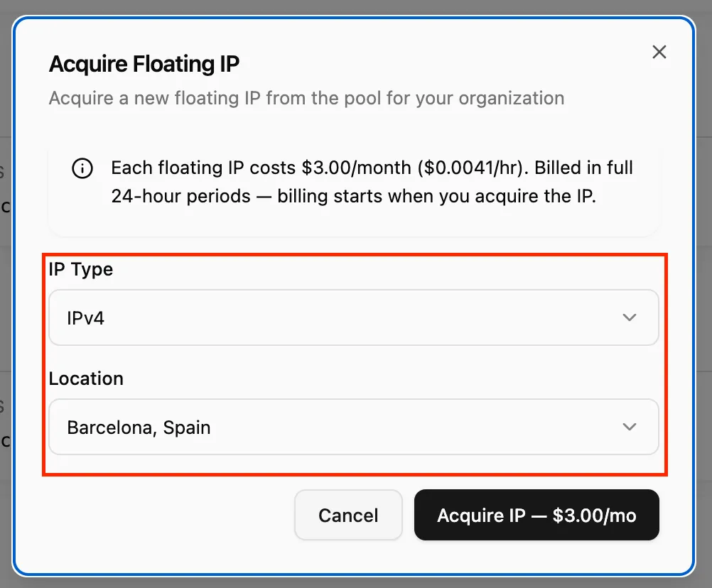
Task: Click the Location field label
Action: point(86,379)
